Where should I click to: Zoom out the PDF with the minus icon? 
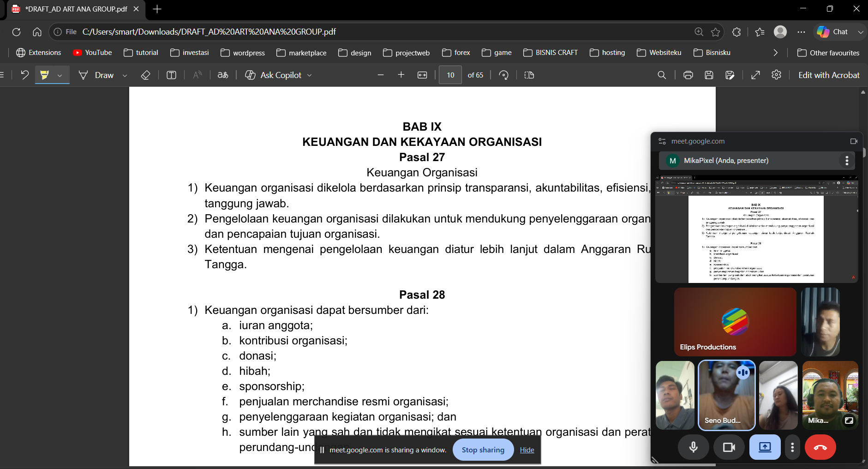click(381, 75)
